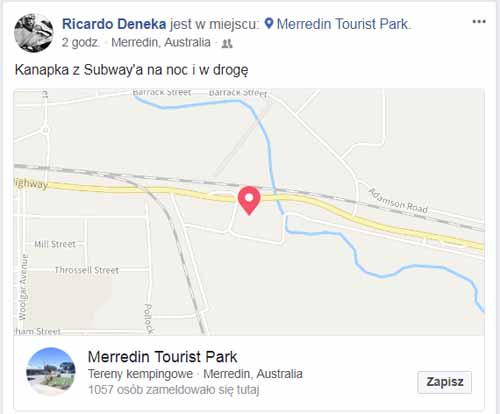Click the Tereny kempingowe category text
The image size is (500, 414).
(x=140, y=374)
